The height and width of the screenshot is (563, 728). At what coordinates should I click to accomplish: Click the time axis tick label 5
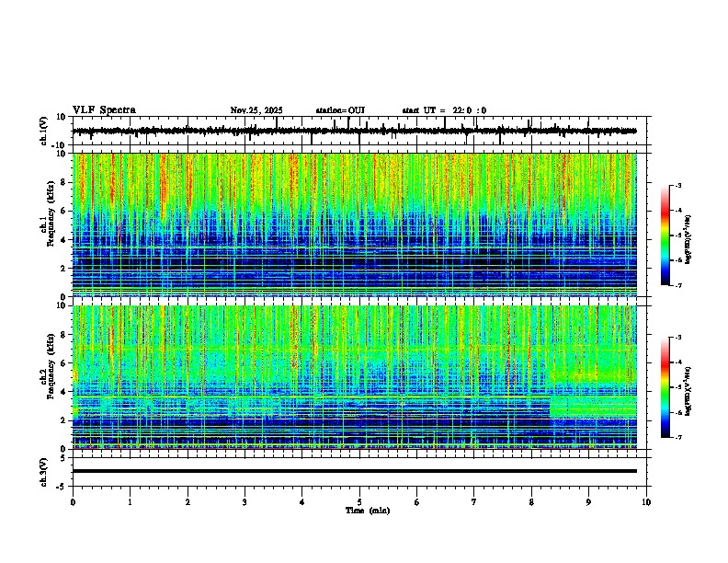(x=359, y=502)
